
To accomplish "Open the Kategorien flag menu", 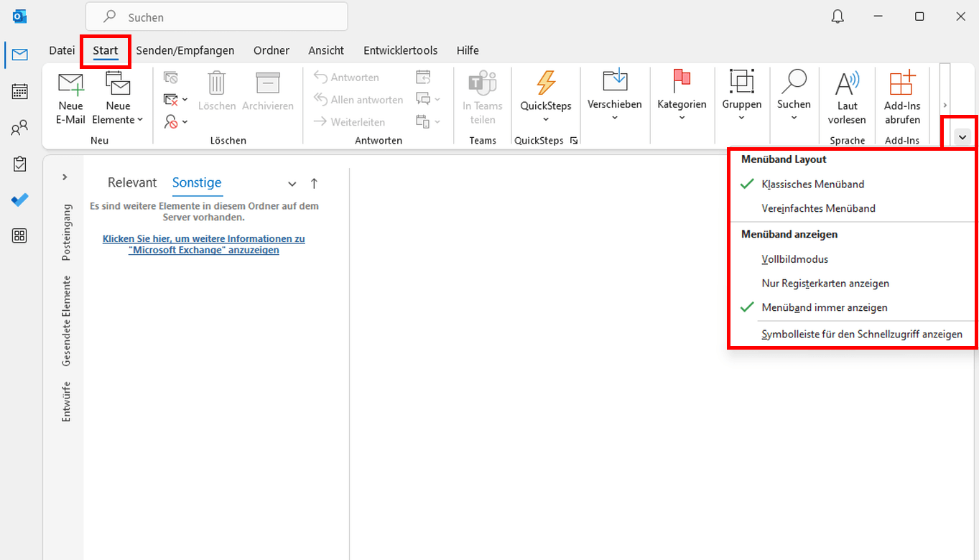I will [682, 95].
